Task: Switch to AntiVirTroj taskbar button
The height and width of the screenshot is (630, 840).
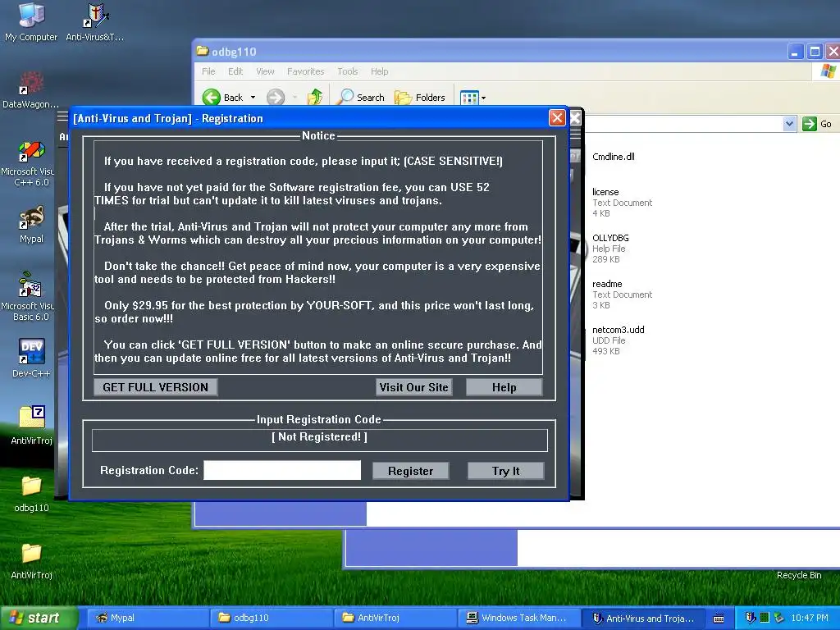Action: tap(395, 618)
